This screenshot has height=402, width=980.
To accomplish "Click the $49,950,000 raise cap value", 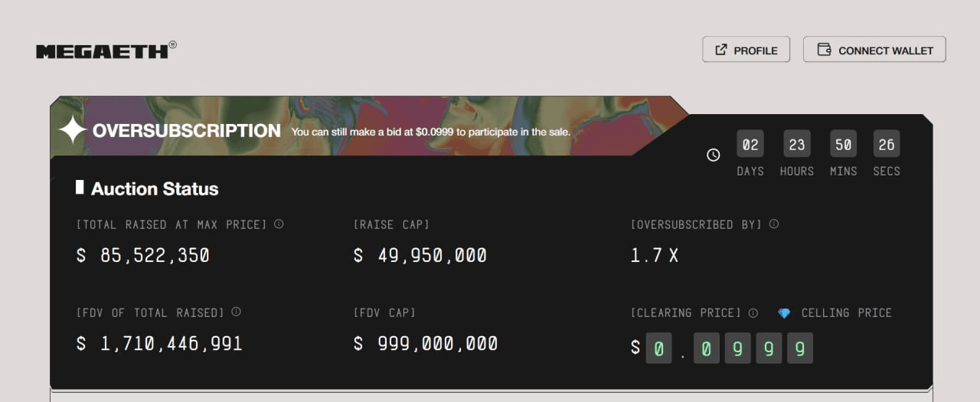I will coord(420,256).
